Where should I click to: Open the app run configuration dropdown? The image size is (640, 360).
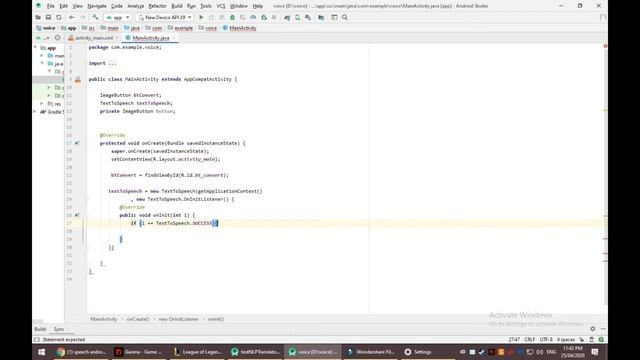click(x=118, y=17)
